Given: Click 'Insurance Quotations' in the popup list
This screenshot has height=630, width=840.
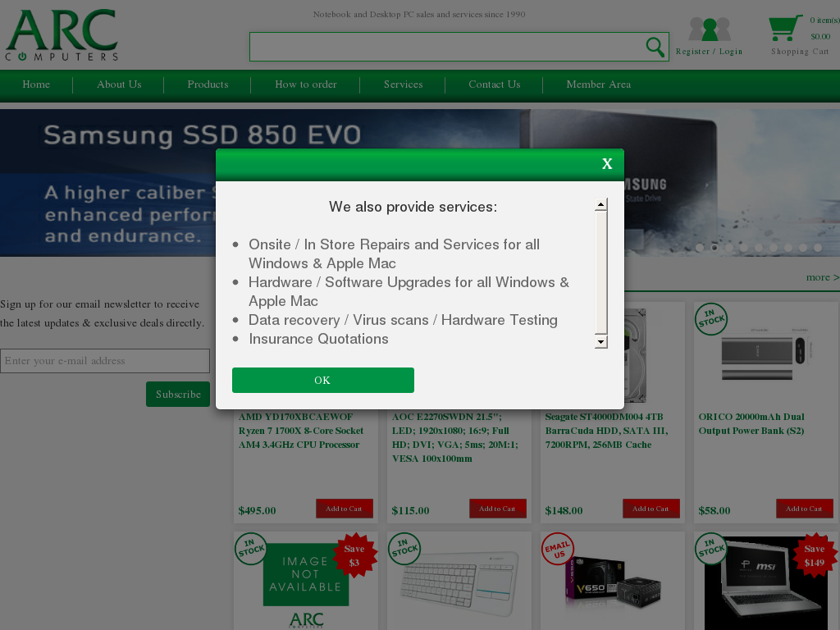Looking at the screenshot, I should tap(318, 339).
